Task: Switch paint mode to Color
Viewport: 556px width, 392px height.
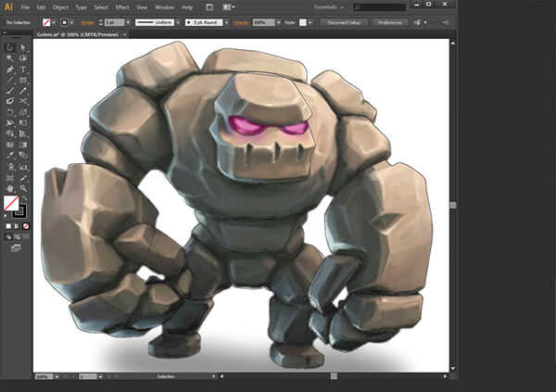Action: coord(8,226)
